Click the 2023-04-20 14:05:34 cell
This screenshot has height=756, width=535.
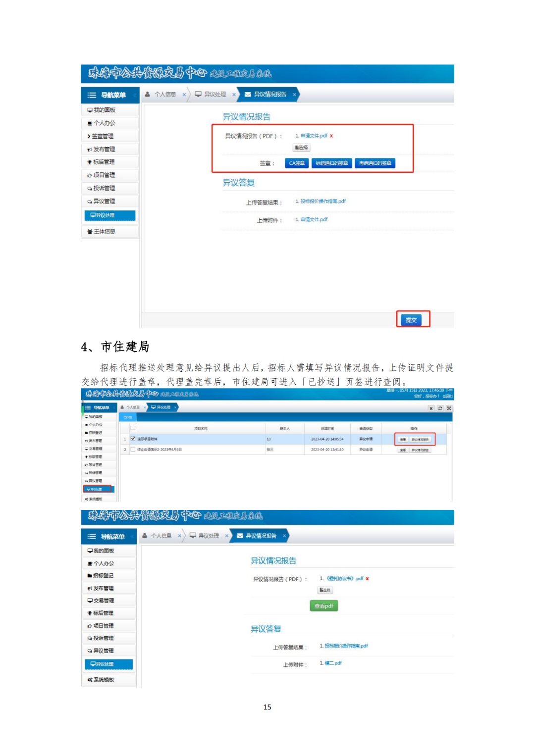click(327, 439)
